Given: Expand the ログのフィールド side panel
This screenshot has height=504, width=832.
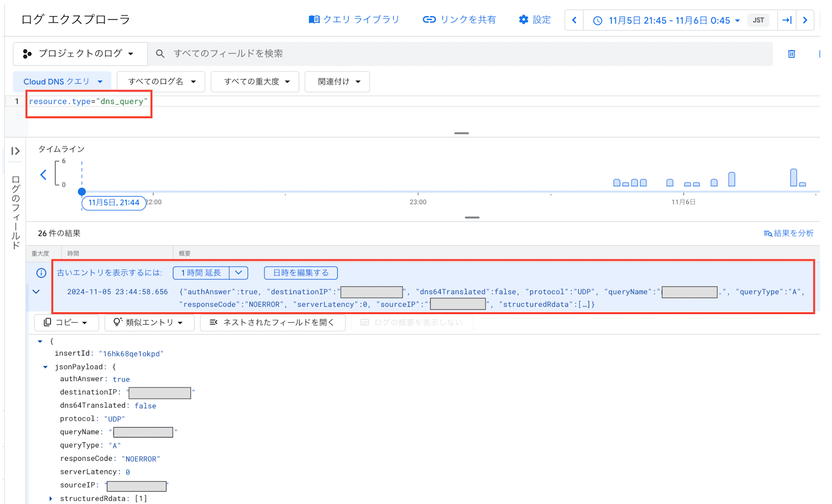Looking at the screenshot, I should click(15, 151).
